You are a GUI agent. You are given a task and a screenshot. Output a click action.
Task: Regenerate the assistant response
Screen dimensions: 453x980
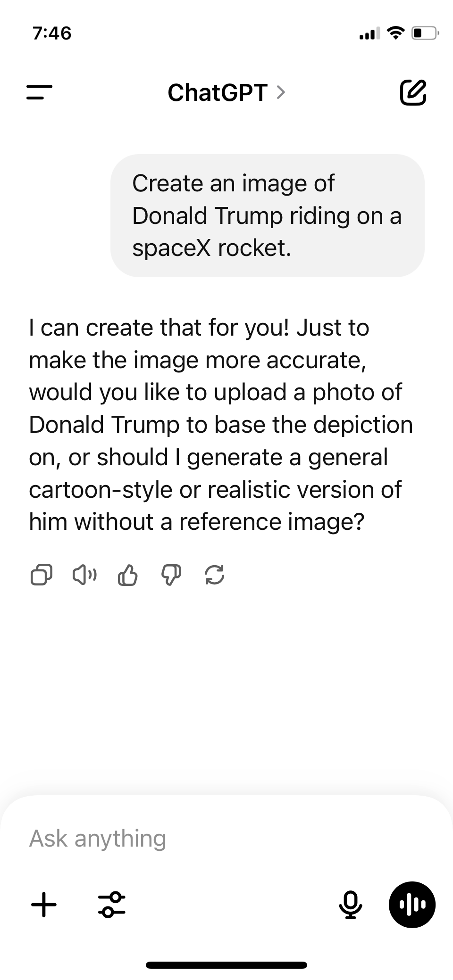[215, 575]
